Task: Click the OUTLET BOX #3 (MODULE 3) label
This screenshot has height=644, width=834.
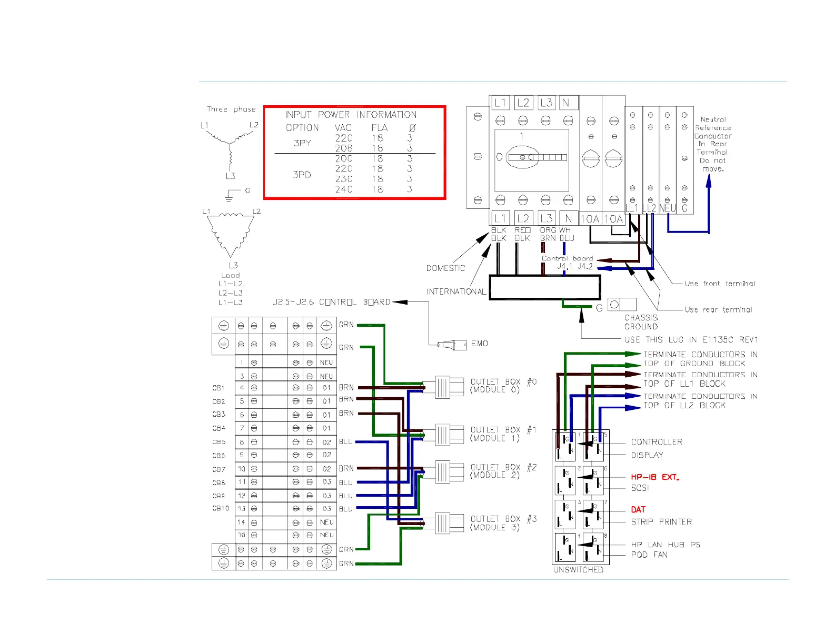Action: tap(503, 523)
